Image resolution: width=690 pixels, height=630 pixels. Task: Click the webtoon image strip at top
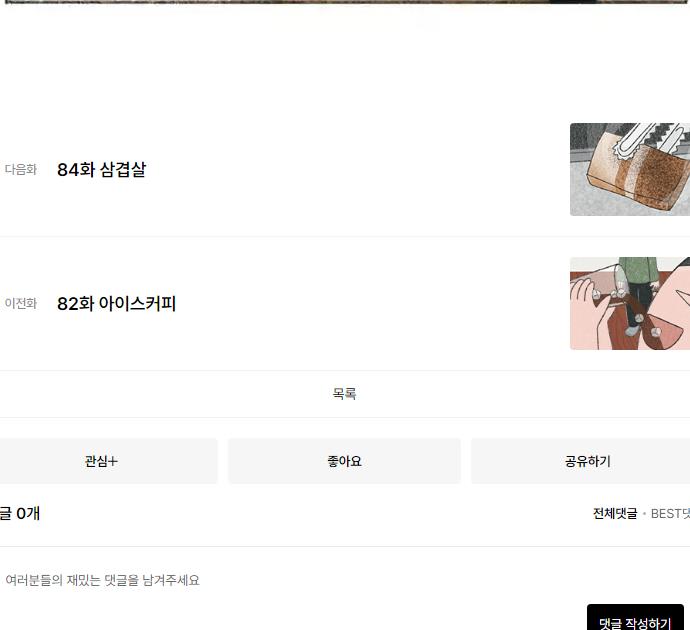click(x=345, y=2)
